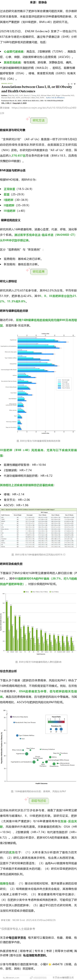Click the '来源：医咖会' source header
Image resolution: width=77 pixels, height=980 pixels.
pyautogui.click(x=38, y=2)
